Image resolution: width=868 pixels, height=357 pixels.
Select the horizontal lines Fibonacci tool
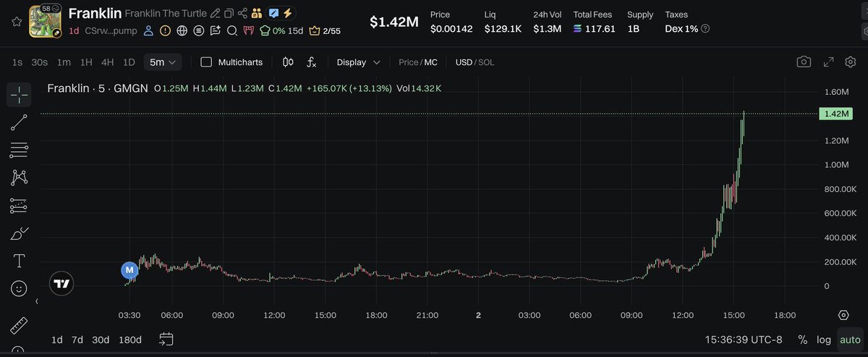pyautogui.click(x=20, y=150)
